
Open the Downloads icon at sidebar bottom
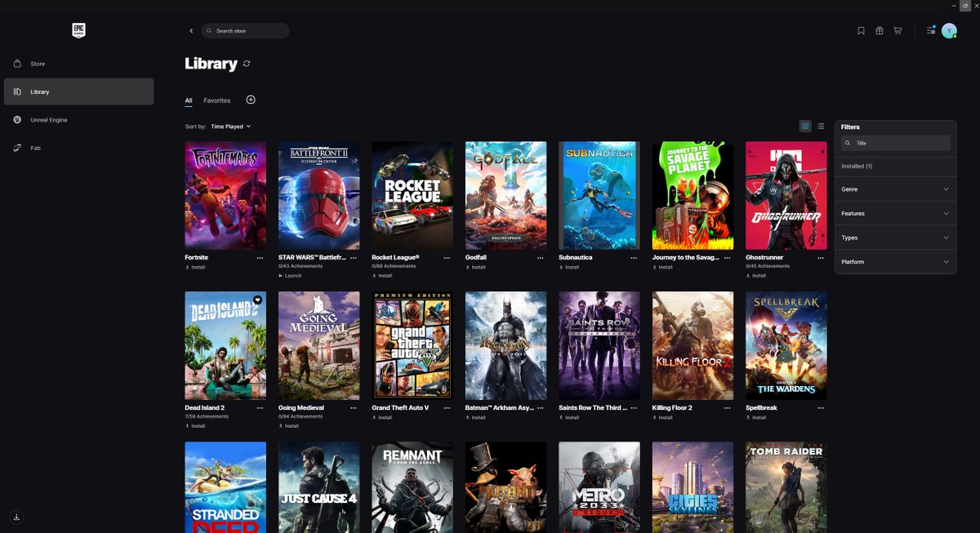17,517
